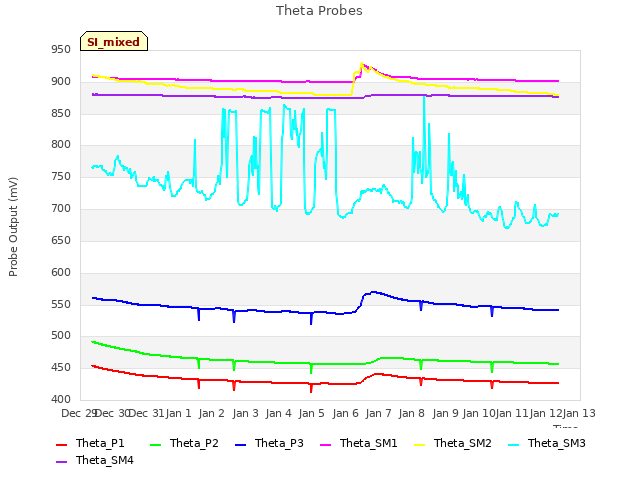Click the Jan 5 x-axis date label

(311, 413)
